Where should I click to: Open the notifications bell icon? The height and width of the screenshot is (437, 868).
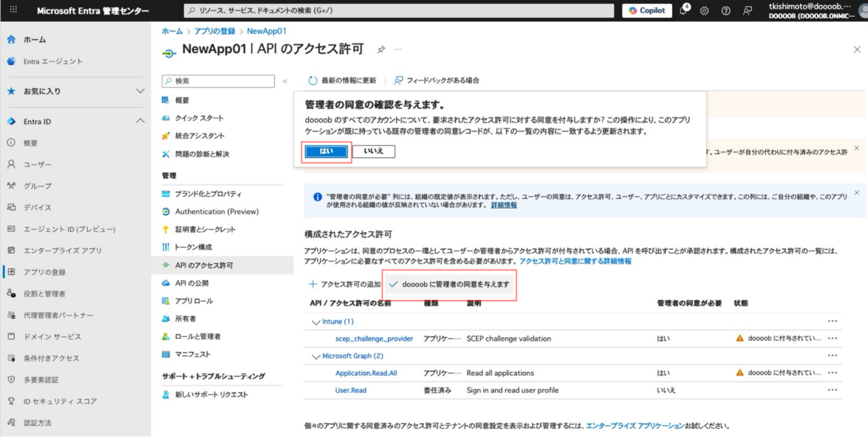pos(684,11)
